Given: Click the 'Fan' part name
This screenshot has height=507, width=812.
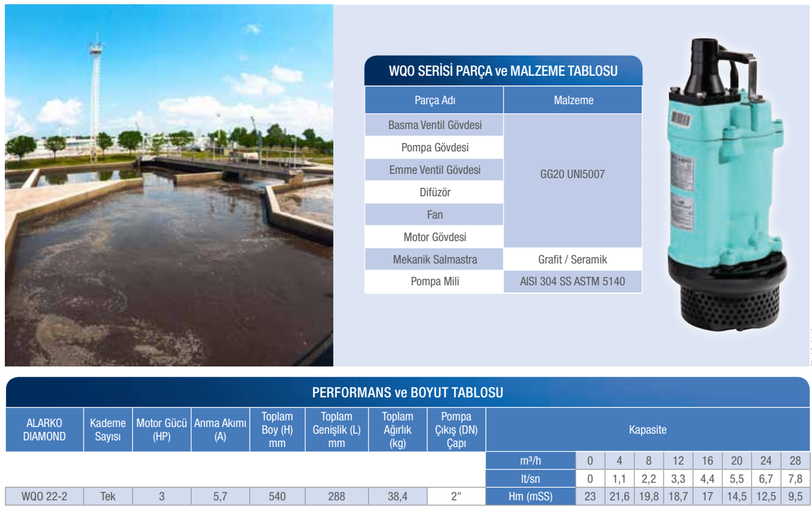Looking at the screenshot, I should [x=434, y=214].
